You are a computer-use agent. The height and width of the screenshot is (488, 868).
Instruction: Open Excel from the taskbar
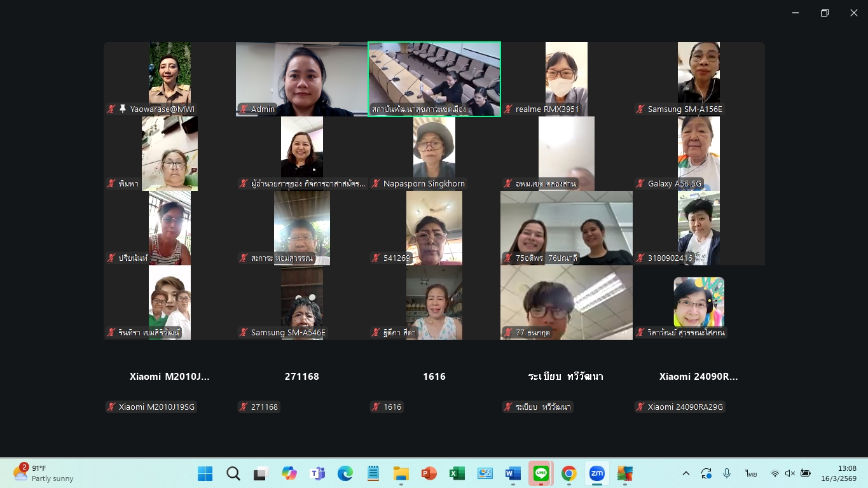457,473
